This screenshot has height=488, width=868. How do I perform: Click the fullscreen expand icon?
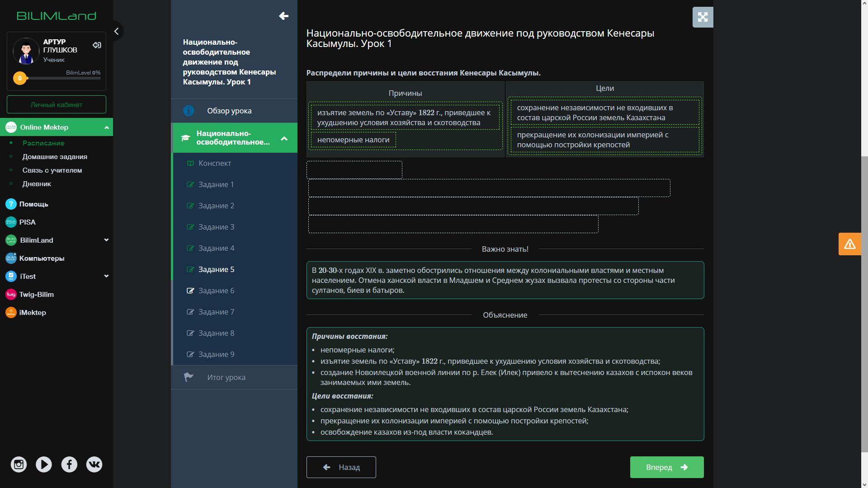point(703,17)
